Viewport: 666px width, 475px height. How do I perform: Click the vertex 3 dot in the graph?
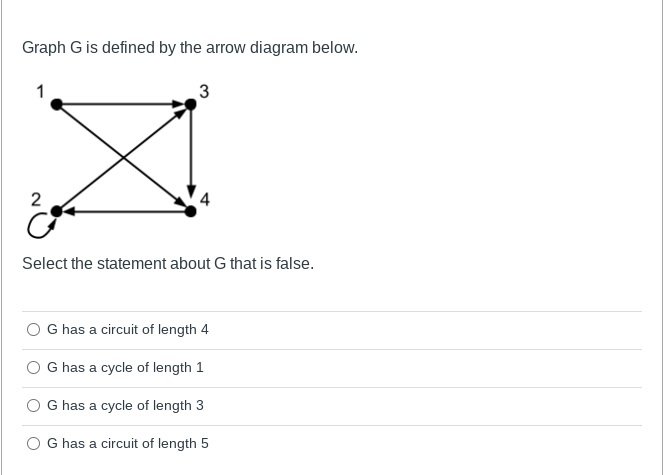tap(190, 103)
